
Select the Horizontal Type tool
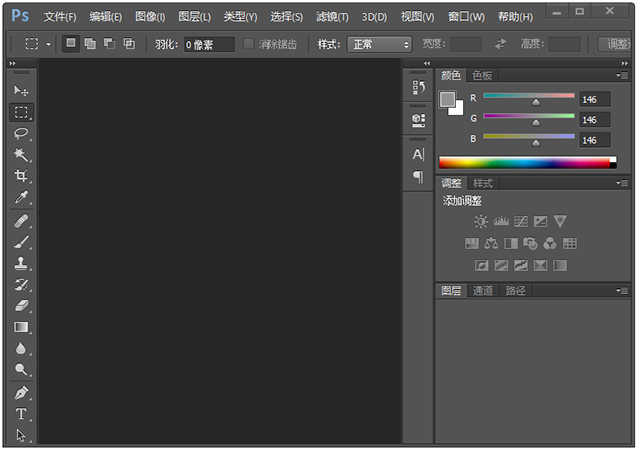point(21,414)
